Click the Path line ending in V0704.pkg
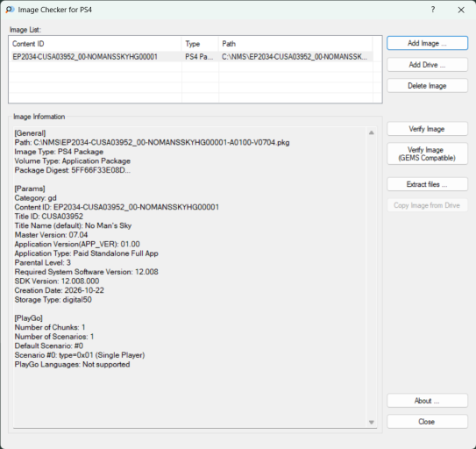The height and width of the screenshot is (449, 476). [152, 142]
